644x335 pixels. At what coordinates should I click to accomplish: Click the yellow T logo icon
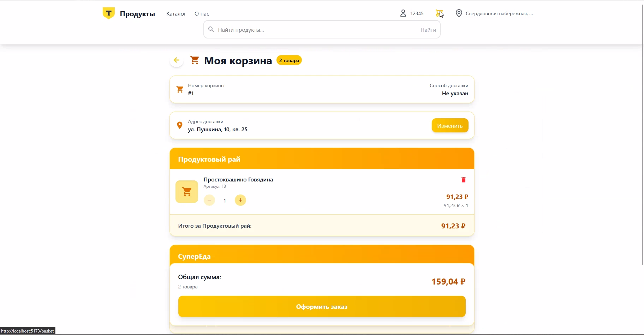click(109, 13)
